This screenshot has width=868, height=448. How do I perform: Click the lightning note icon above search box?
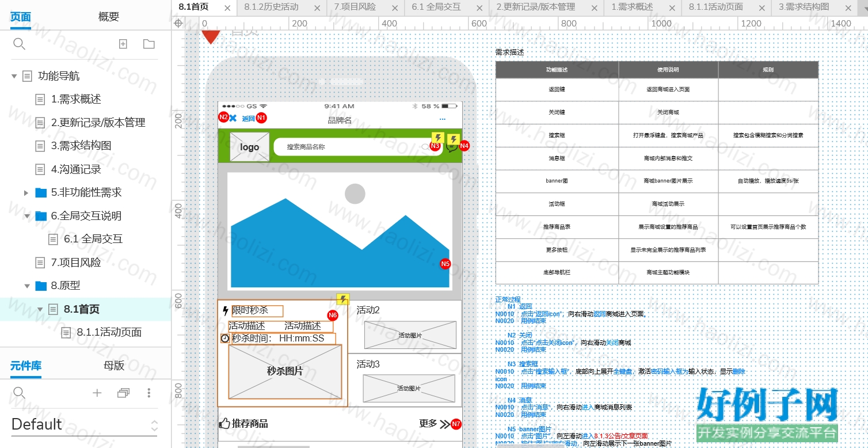pyautogui.click(x=438, y=138)
